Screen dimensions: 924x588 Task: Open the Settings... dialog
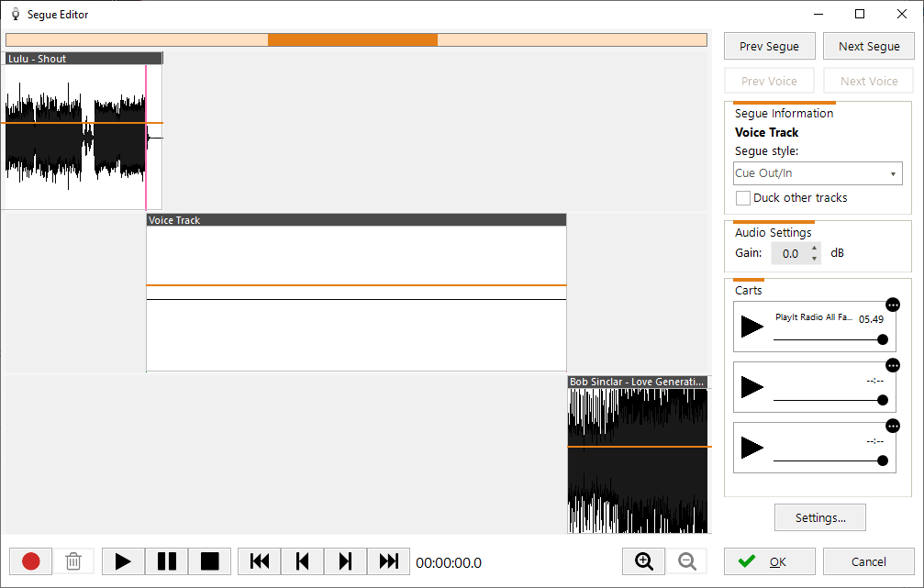(x=819, y=517)
